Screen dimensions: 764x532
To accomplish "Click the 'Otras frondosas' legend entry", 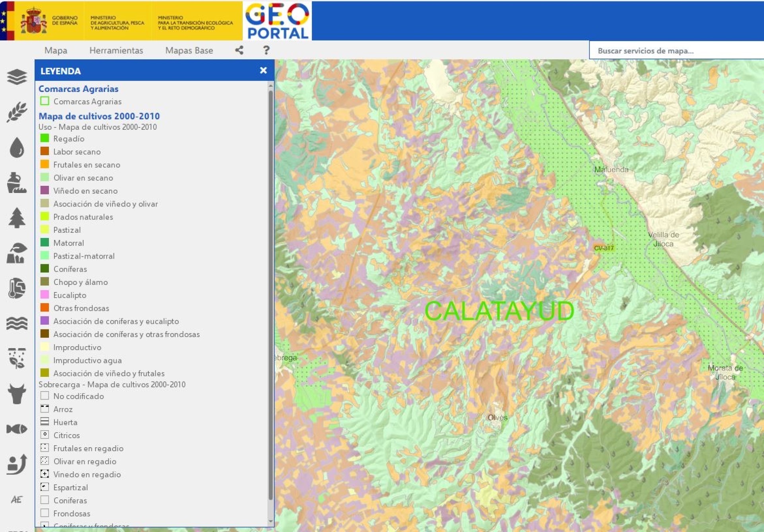I will pos(81,308).
